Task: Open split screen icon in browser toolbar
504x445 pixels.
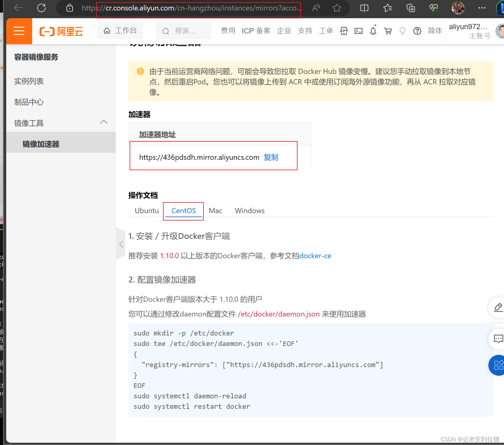Action: coord(364,8)
